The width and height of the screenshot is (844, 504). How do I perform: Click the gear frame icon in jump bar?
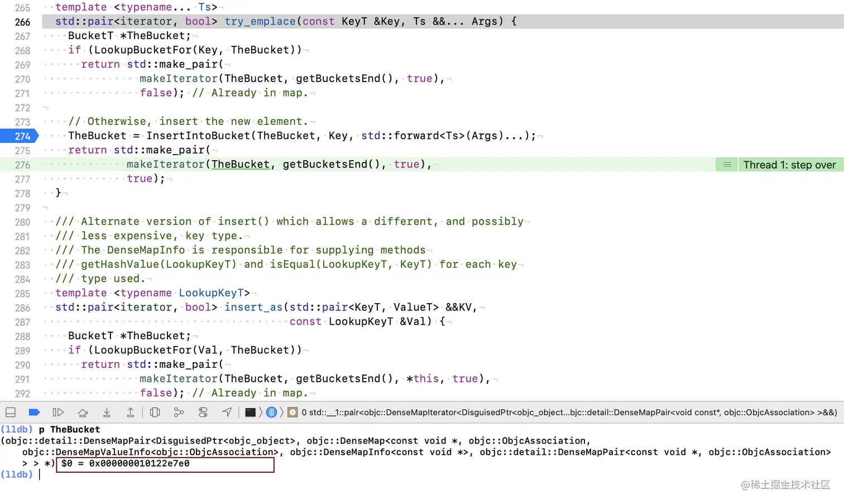tap(292, 412)
